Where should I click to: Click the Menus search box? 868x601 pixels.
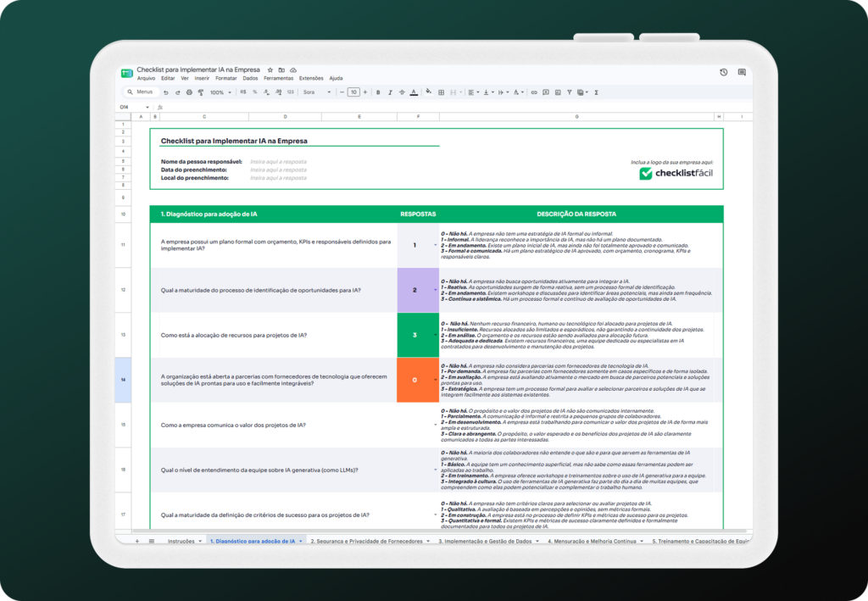click(141, 92)
